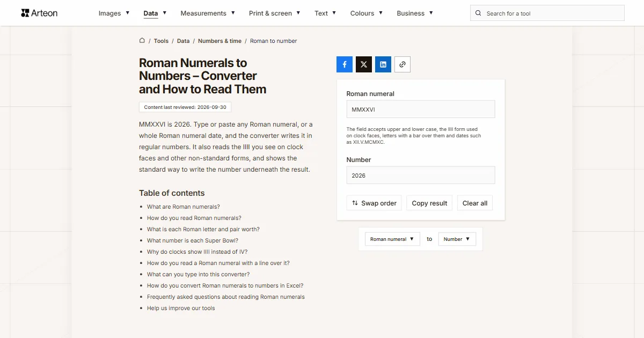Jump to What are Roman numerals?
Screen dimensions: 644x338
(184, 207)
